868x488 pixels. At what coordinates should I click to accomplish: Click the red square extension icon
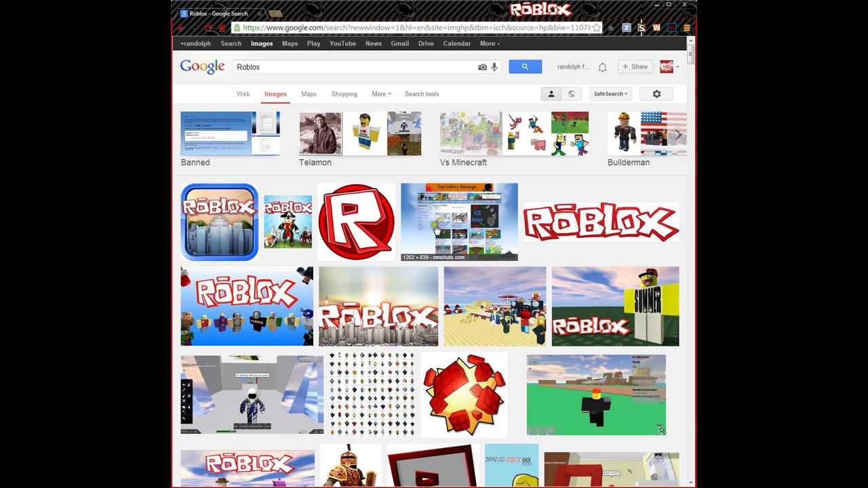coord(671,28)
